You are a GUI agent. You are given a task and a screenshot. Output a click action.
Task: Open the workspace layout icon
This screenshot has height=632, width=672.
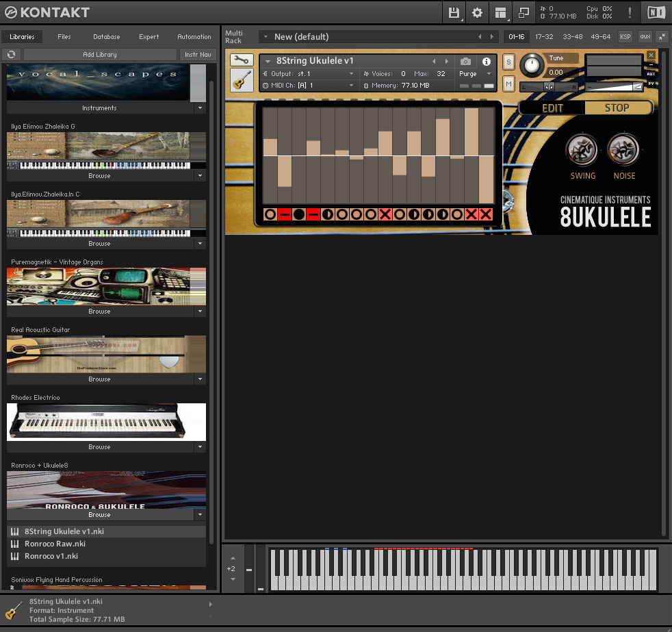pos(500,13)
